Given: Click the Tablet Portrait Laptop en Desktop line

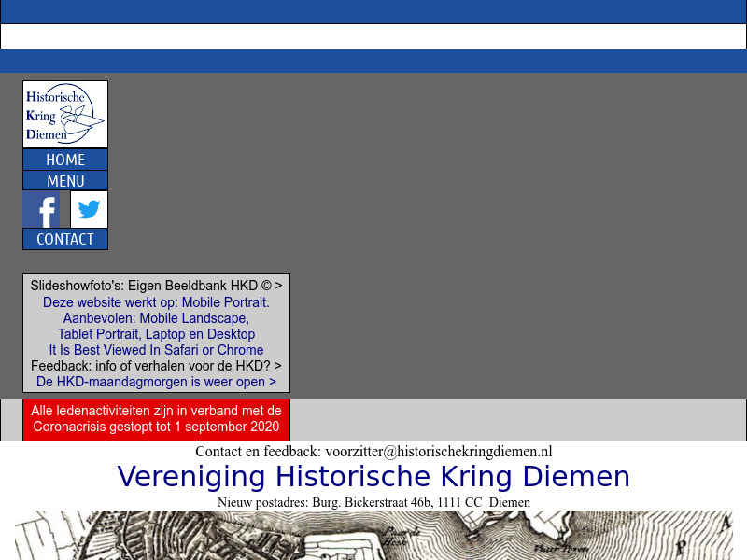Looking at the screenshot, I should (x=155, y=334).
